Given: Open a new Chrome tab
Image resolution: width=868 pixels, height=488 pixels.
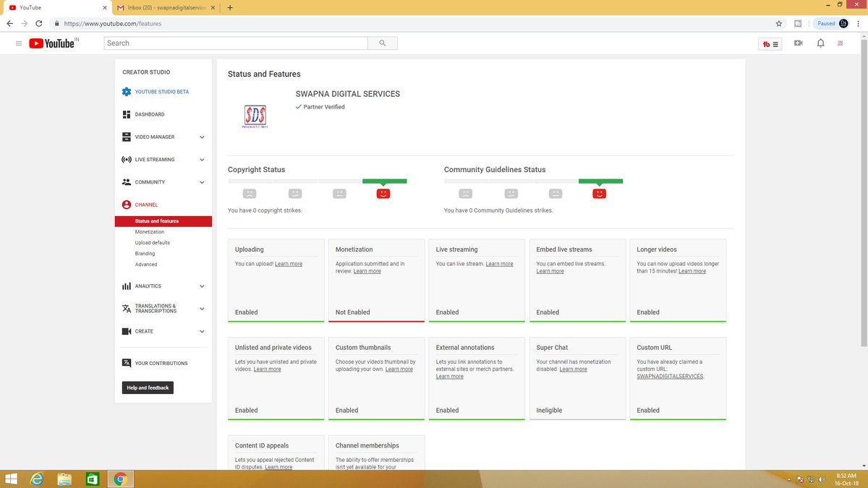Looking at the screenshot, I should point(230,7).
